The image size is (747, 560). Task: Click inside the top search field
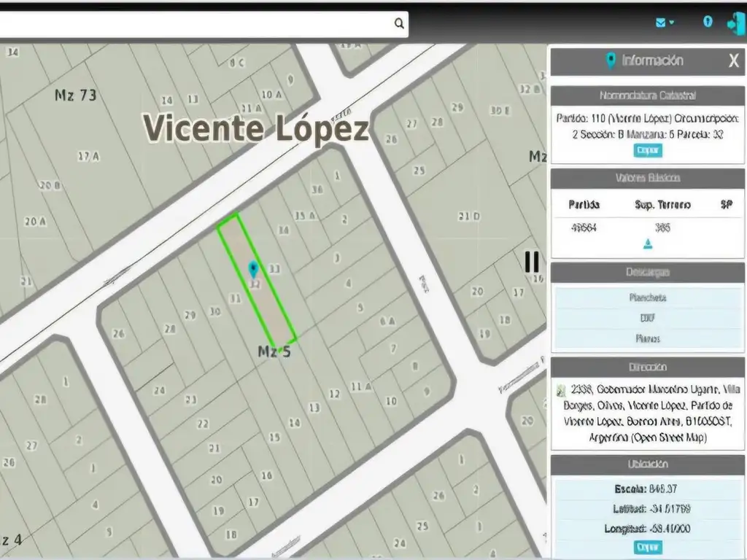point(197,23)
